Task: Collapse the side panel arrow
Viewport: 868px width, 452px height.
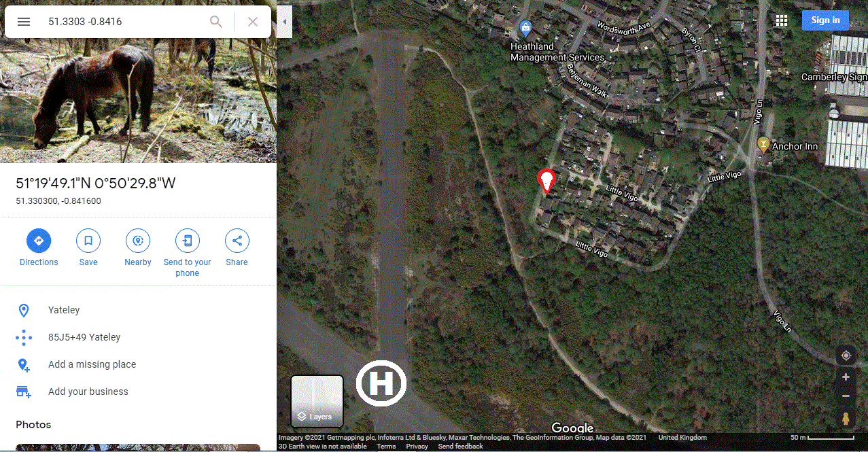Action: click(x=285, y=22)
